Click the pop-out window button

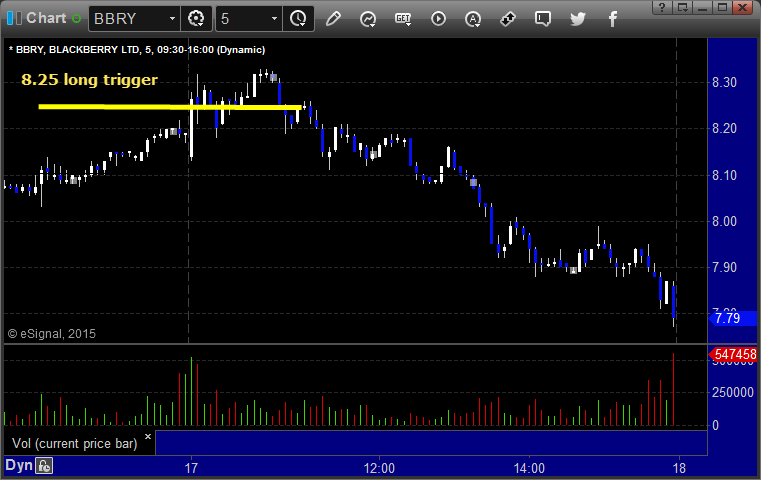pos(682,7)
